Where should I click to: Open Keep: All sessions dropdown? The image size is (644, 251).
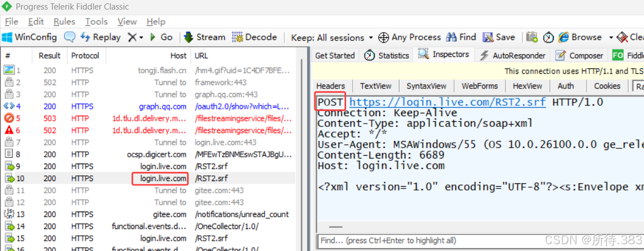332,38
